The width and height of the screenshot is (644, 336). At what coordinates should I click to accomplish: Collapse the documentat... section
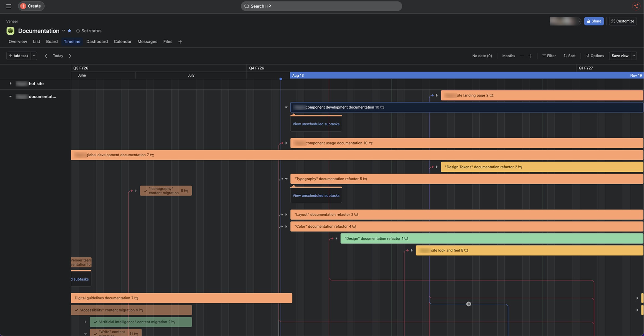click(x=10, y=96)
